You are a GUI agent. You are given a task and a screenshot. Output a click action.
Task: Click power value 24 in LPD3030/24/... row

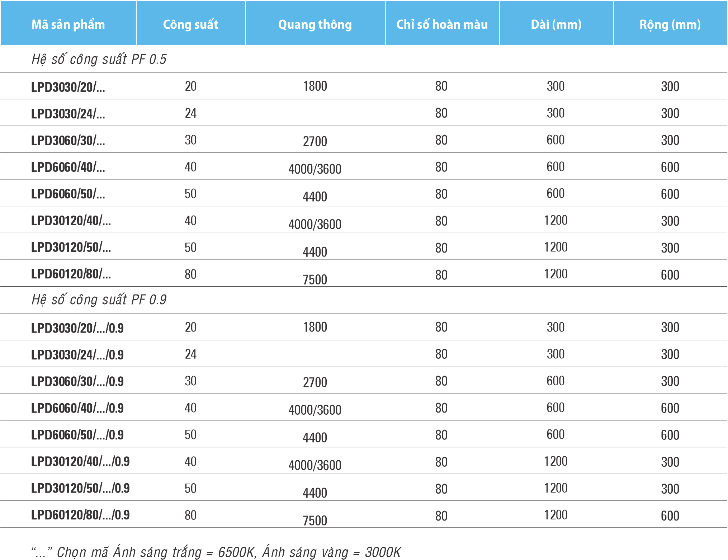coord(191,113)
